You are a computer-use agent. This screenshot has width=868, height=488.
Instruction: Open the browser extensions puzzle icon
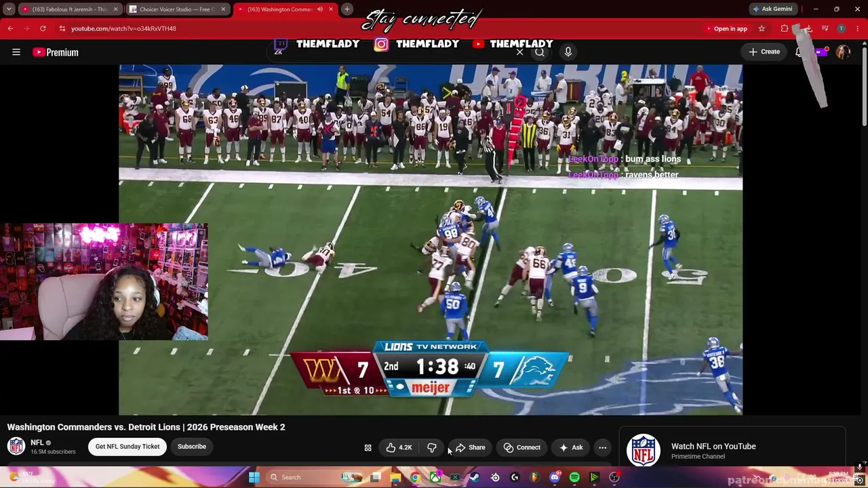785,28
